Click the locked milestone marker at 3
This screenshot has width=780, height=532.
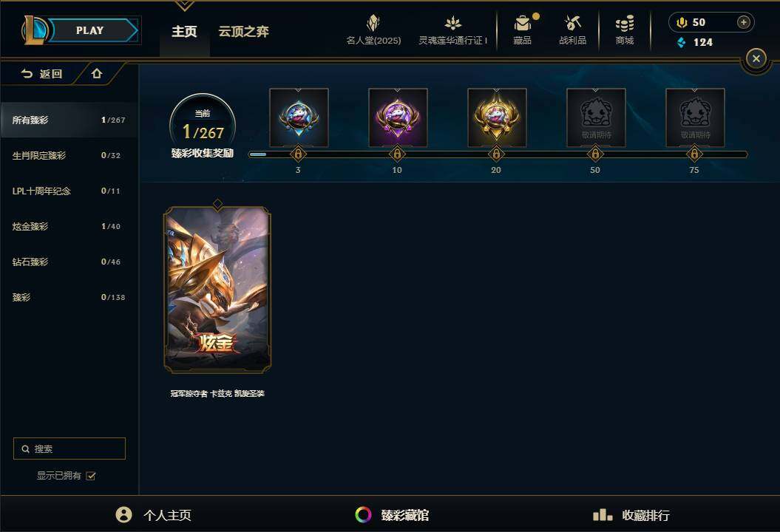click(298, 154)
